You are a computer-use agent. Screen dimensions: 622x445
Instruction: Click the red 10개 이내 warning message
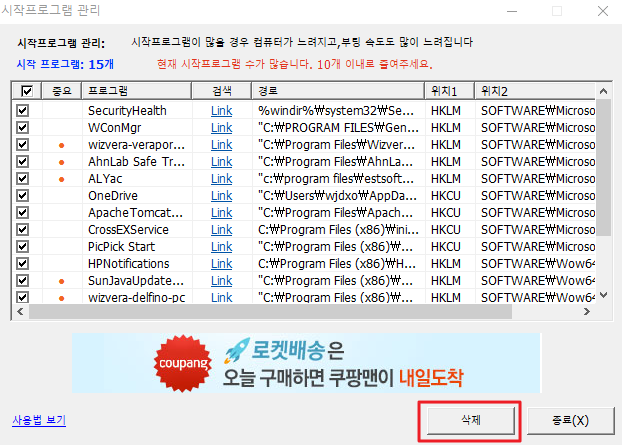point(295,64)
